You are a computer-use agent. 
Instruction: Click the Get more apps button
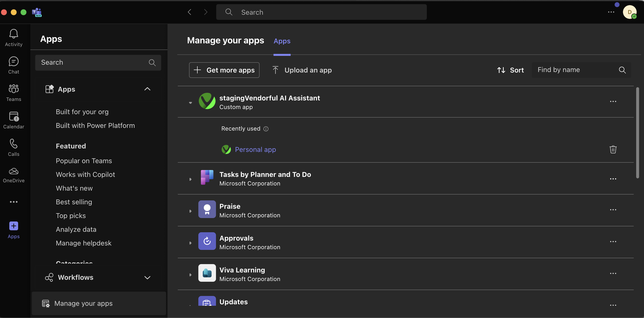[x=224, y=70]
